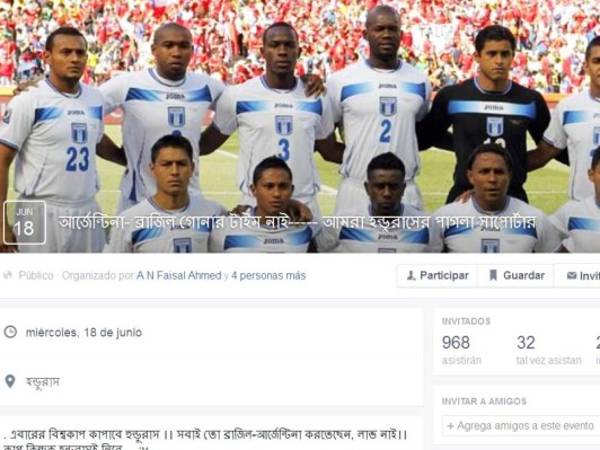Screen dimensions: 600x450
Task: Click the Bengali location name
Action: pos(42,382)
